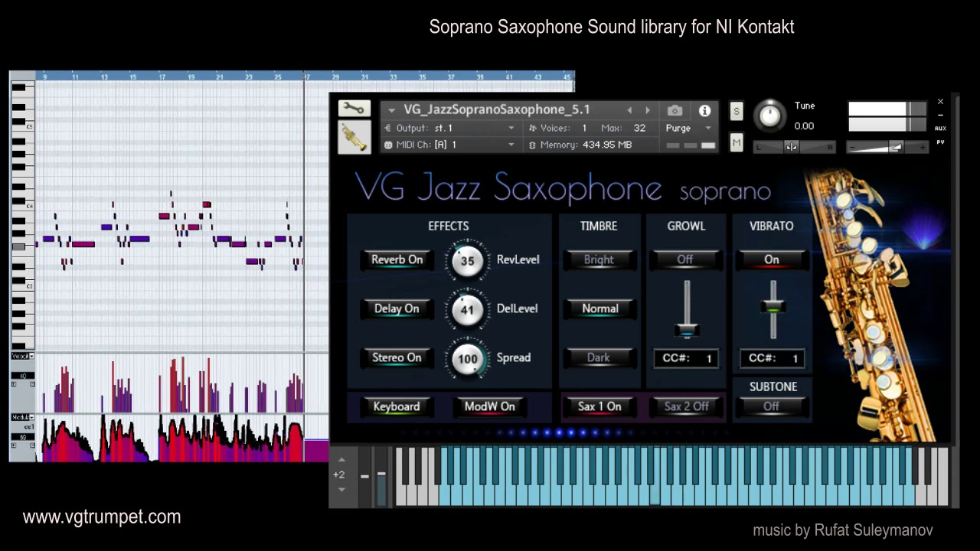
Task: Turn off Delay On button
Action: click(x=397, y=309)
